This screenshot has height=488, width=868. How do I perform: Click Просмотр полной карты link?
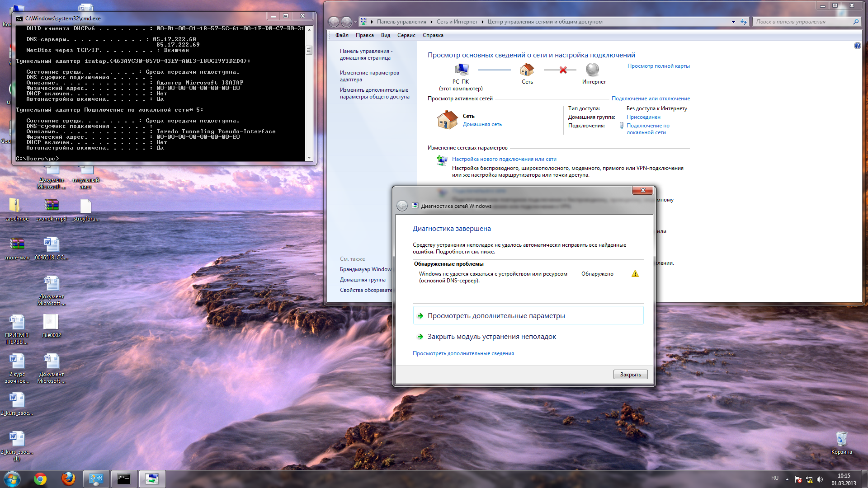pyautogui.click(x=658, y=66)
